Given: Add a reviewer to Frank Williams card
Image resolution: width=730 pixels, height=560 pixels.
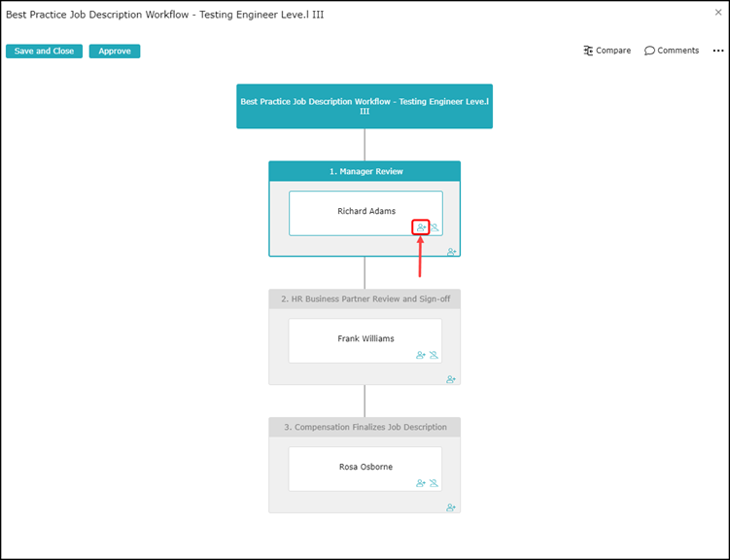Looking at the screenshot, I should click(x=421, y=356).
